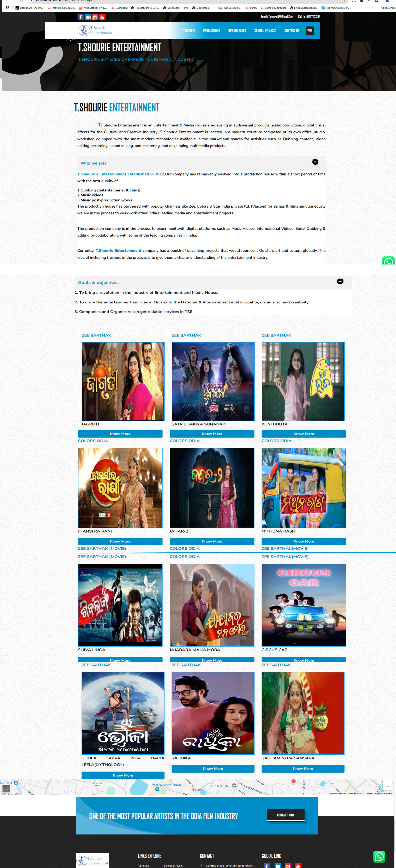Open the hamburger menu icon in navbar

[x=310, y=31]
